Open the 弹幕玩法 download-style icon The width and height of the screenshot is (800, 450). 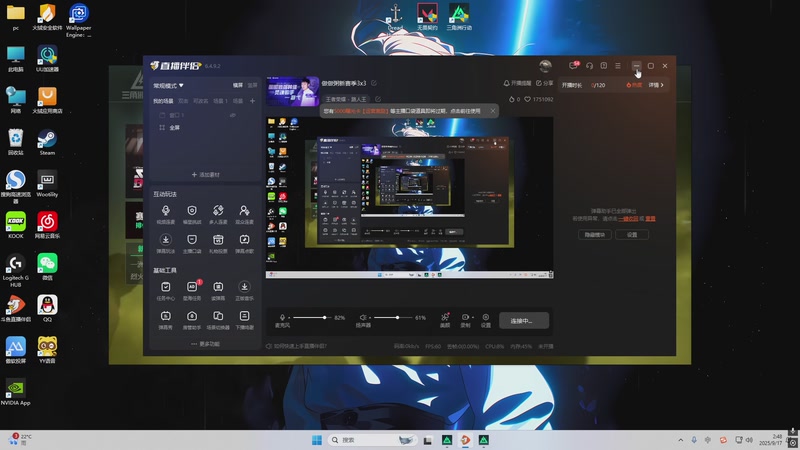click(x=165, y=239)
